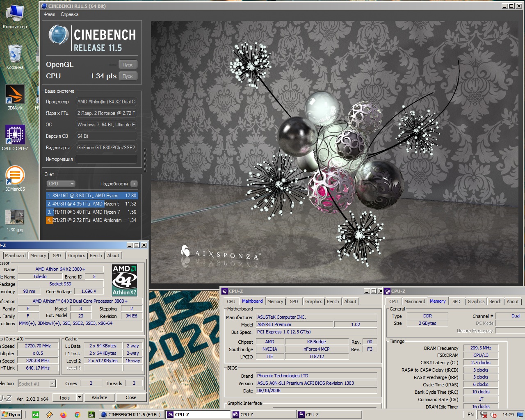Click the Validate button in CPU-Z

coord(99,397)
